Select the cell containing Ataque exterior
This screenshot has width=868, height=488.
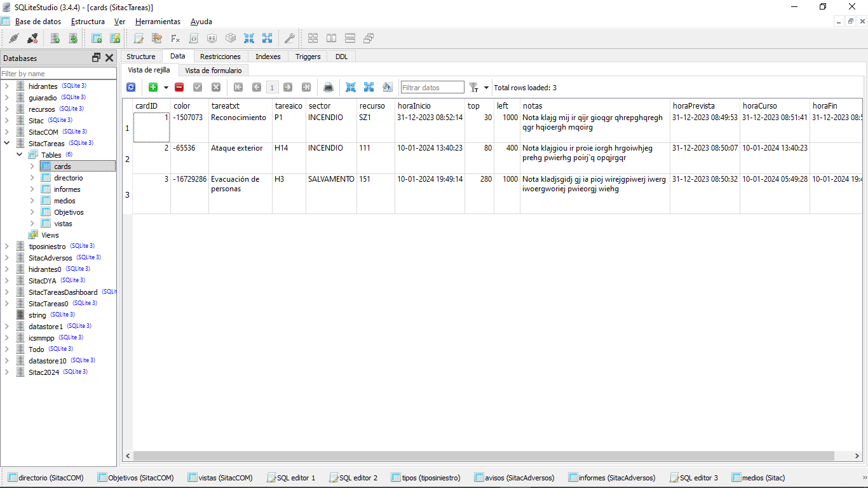pos(240,158)
